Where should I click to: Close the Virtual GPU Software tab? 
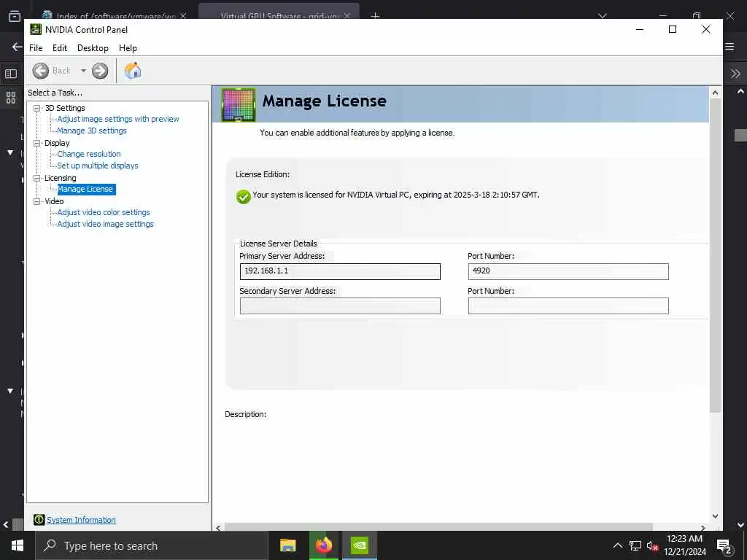pos(347,16)
